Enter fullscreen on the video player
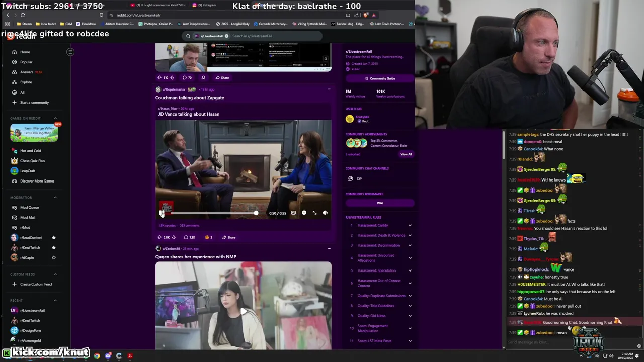Image resolution: width=644 pixels, height=362 pixels. tap(315, 213)
